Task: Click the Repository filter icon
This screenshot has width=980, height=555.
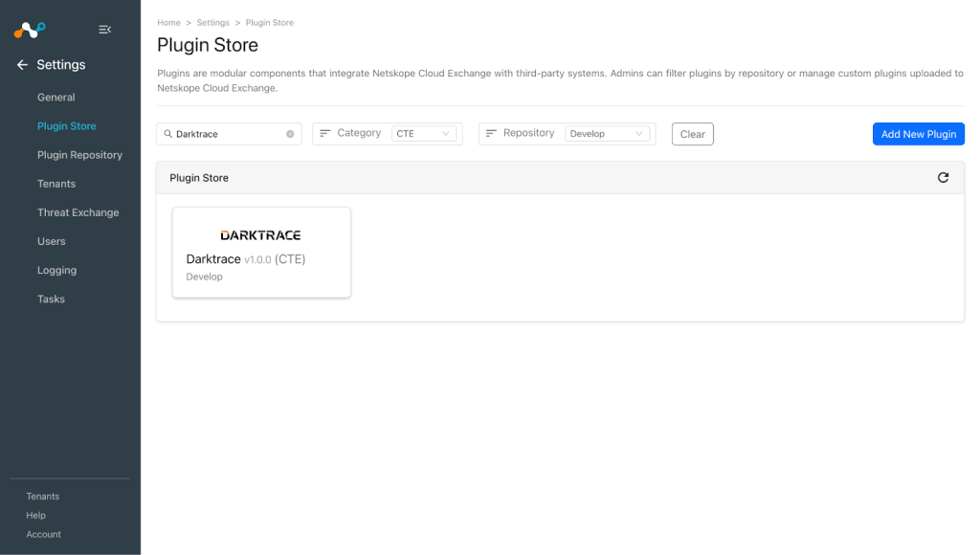Action: point(491,133)
